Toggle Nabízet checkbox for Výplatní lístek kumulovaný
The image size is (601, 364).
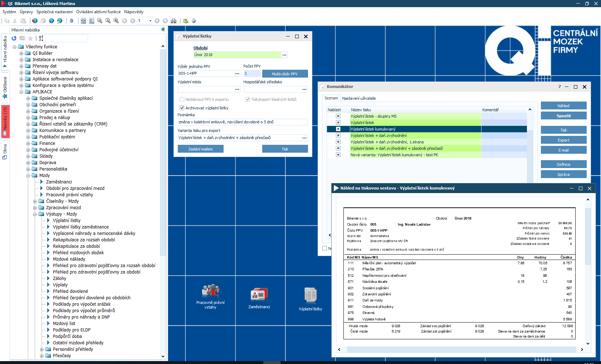(338, 129)
